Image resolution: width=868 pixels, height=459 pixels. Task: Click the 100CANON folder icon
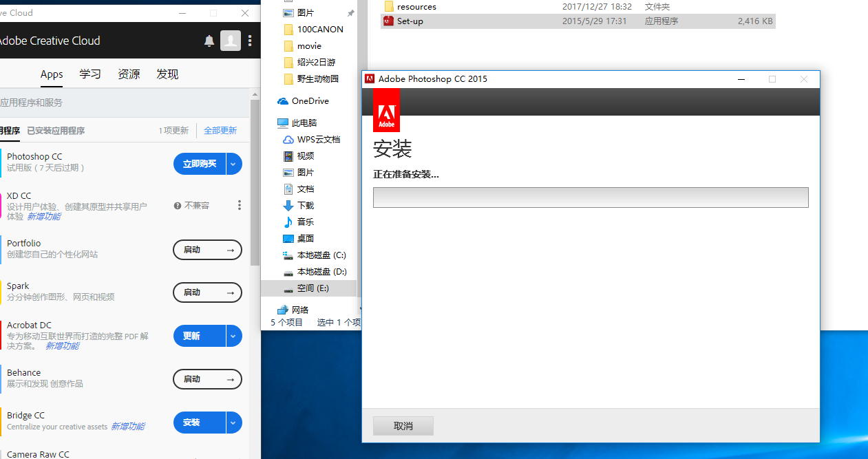tap(288, 30)
